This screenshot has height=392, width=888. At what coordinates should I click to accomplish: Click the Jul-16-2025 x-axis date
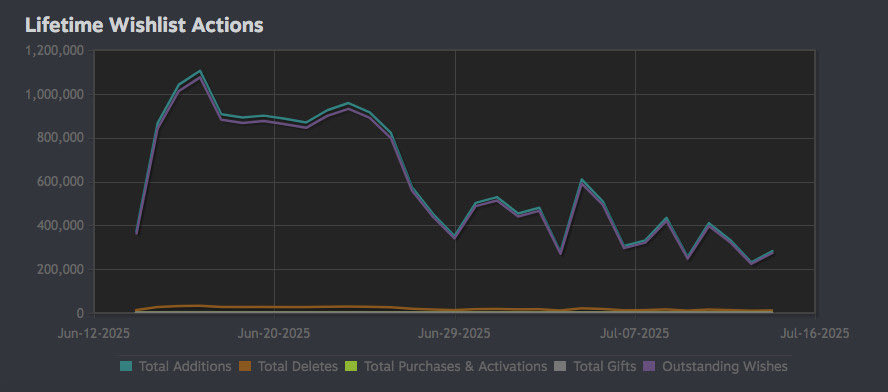(814, 333)
